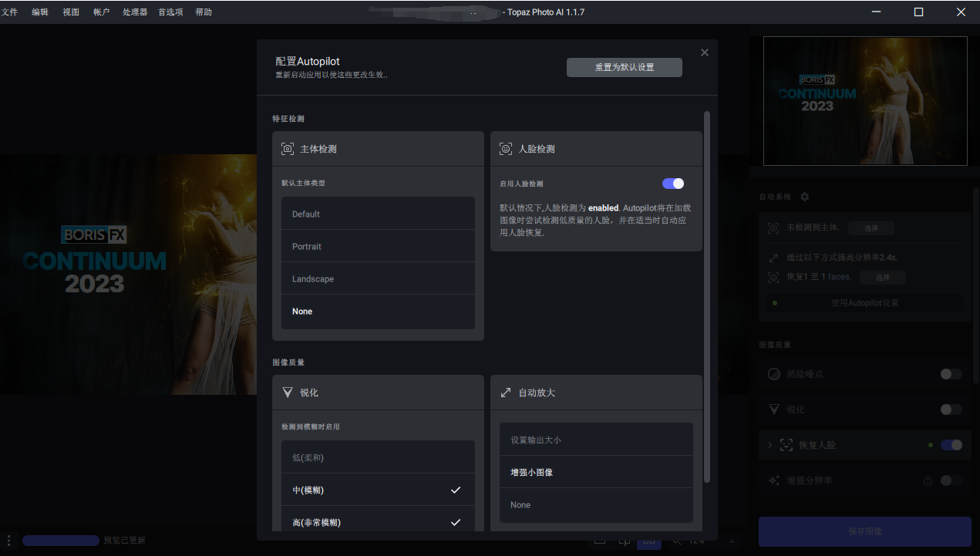Image resolution: width=980 pixels, height=556 pixels.
Task: Click the main Continuum 2023 image preview
Action: click(x=128, y=275)
